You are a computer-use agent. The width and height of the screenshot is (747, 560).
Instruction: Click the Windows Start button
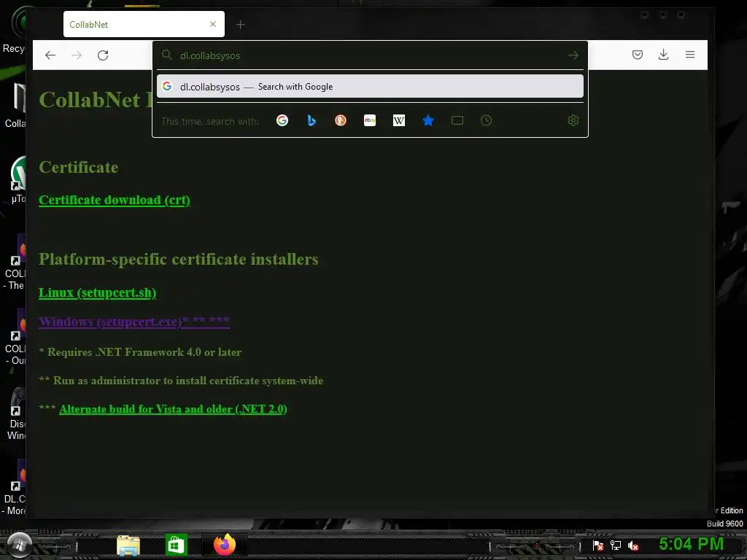point(19,544)
